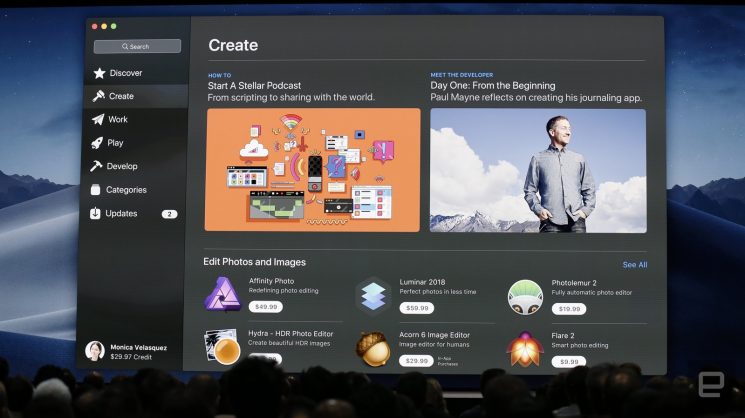Click the "MEET THE DEVELOPER" story label
This screenshot has height=418, width=745.
[x=462, y=75]
